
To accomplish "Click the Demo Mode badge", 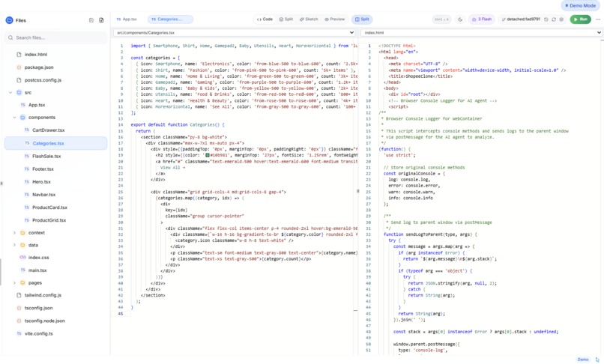I will (581, 5).
